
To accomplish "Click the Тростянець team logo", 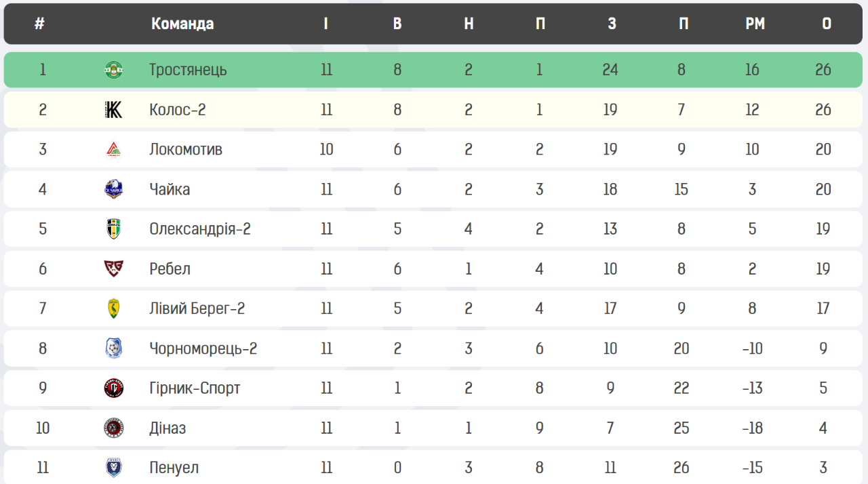I will coord(113,70).
